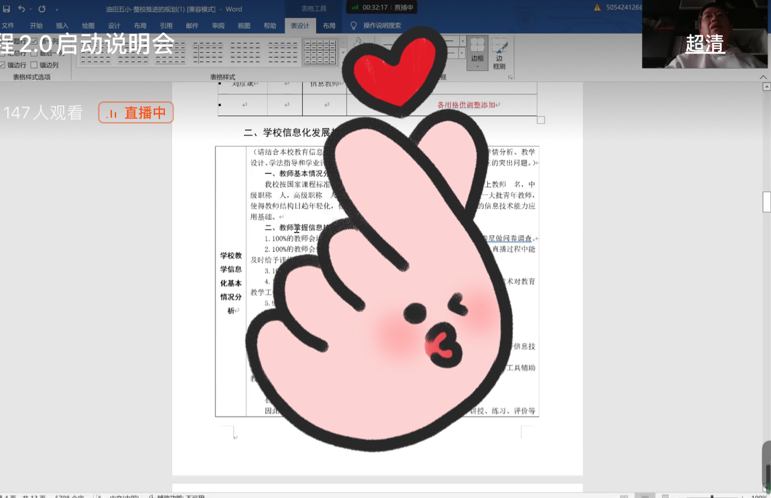
Task: Click the account warning triangle icon
Action: [597, 7]
